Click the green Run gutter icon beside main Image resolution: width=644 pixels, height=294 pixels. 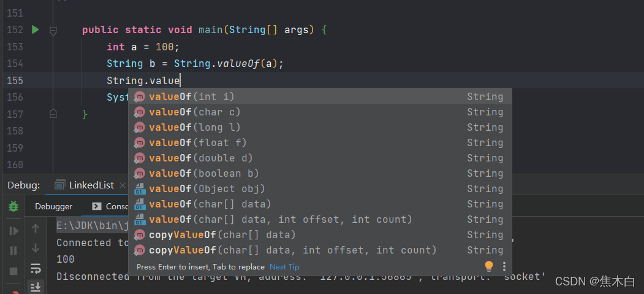[35, 29]
